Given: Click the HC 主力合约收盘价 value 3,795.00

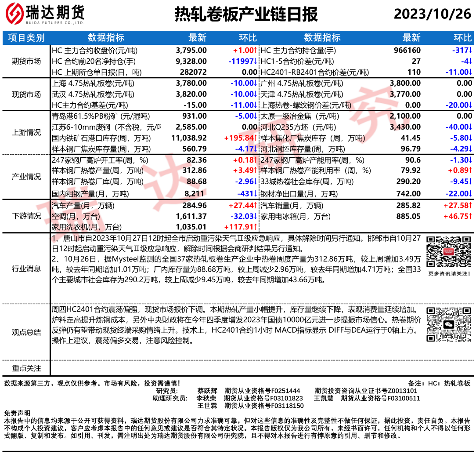Looking at the screenshot, I should coord(191,51).
